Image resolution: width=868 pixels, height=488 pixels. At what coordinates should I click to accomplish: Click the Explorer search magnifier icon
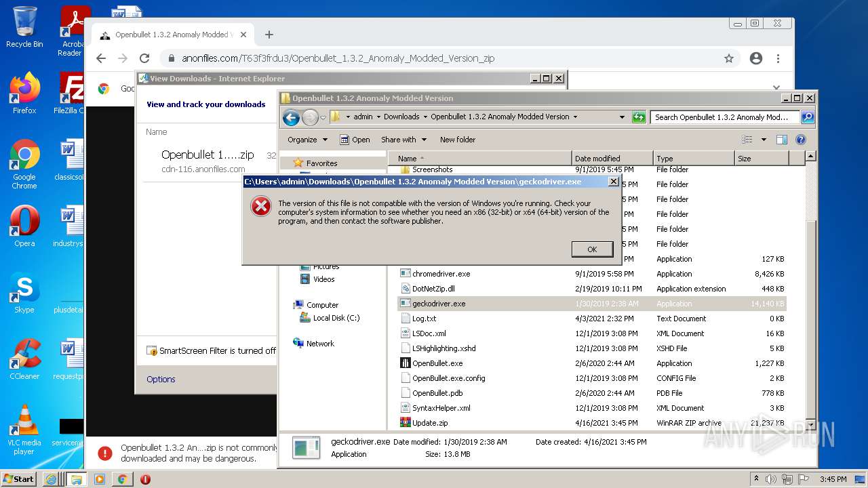click(807, 117)
